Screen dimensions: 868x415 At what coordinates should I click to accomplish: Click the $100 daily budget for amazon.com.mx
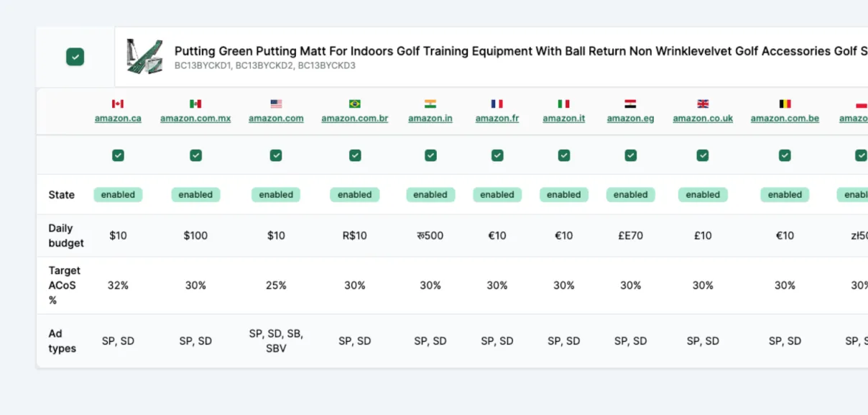point(195,235)
